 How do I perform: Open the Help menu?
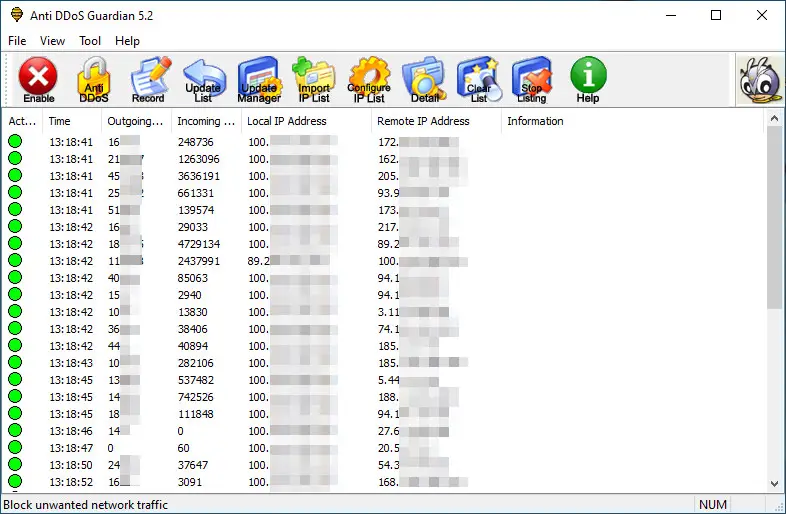tap(127, 41)
